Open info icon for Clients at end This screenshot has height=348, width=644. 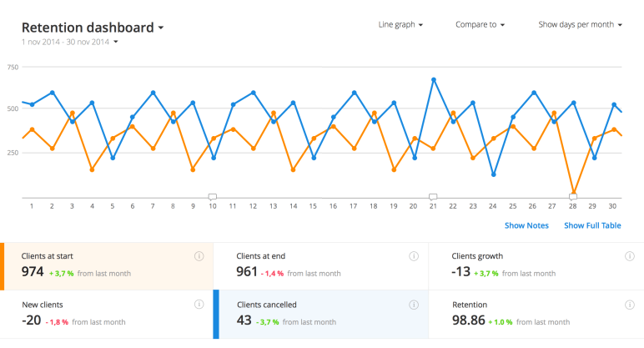tap(414, 256)
